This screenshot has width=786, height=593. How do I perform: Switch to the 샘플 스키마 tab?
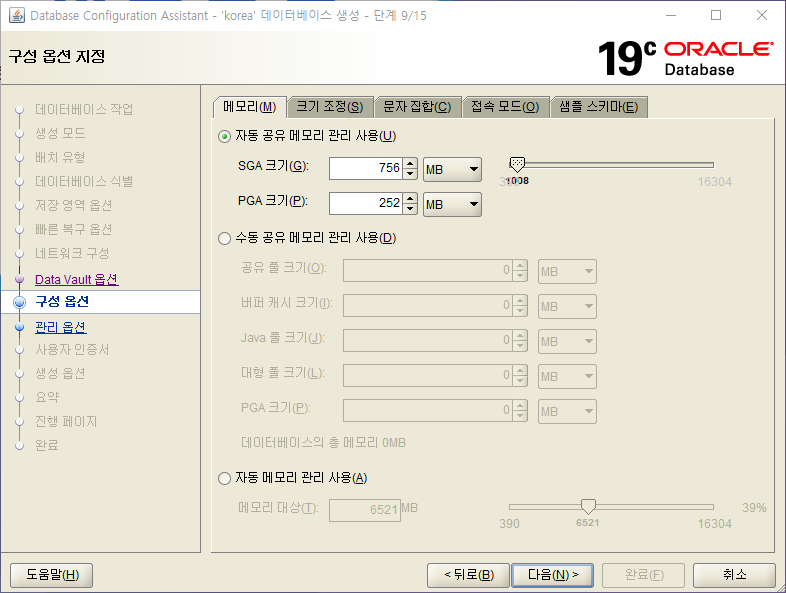(x=599, y=107)
